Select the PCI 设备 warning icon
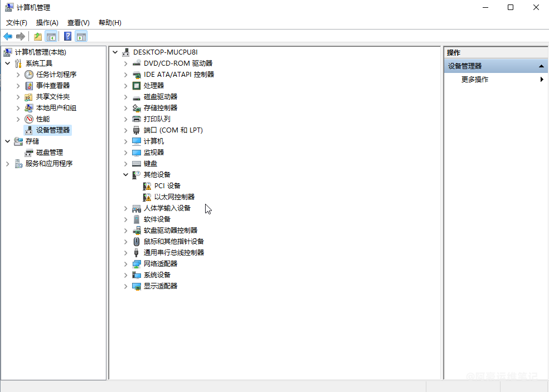Image resolution: width=549 pixels, height=392 pixels. [x=147, y=185]
